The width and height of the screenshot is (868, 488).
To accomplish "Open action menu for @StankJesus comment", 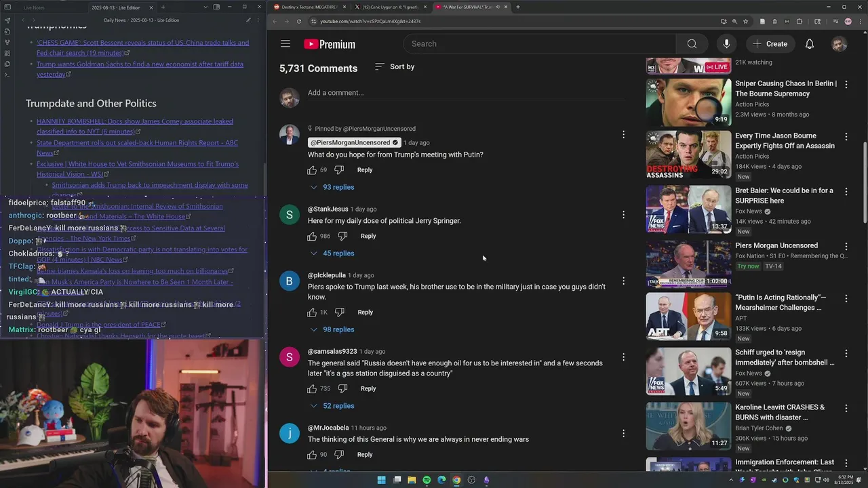I will (623, 215).
